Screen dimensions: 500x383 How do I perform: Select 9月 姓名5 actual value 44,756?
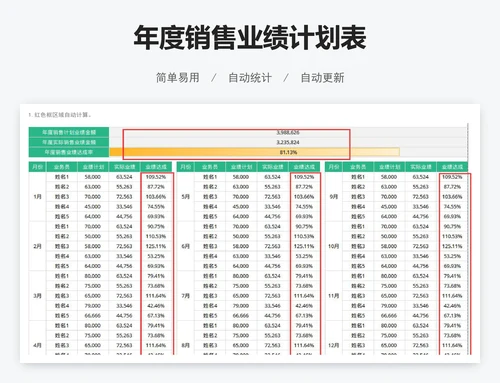421,217
